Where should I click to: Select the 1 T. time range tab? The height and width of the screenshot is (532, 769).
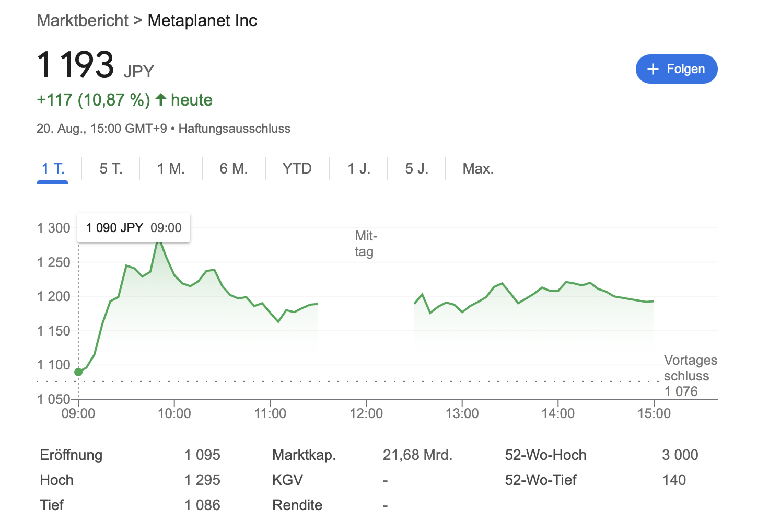[53, 168]
